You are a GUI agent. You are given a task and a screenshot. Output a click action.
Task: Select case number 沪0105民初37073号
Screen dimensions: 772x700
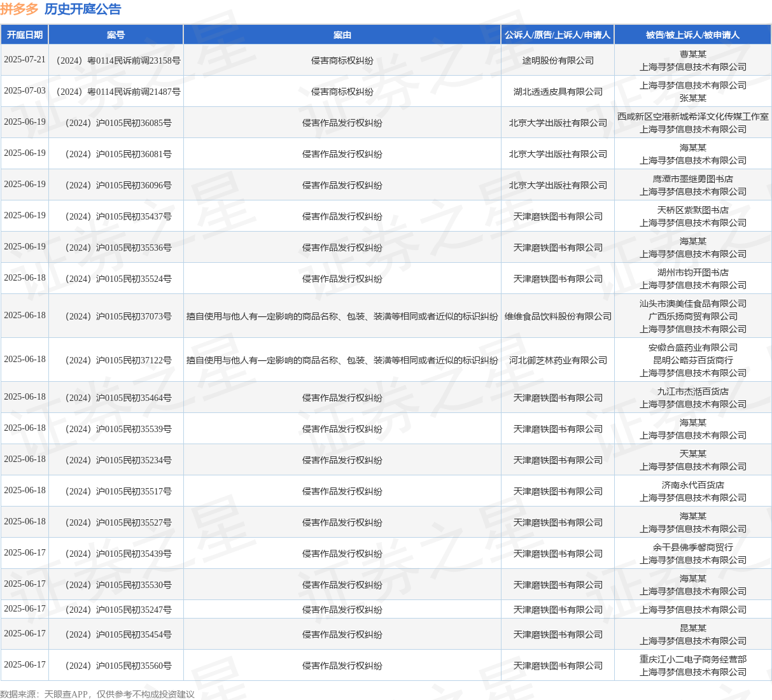click(x=134, y=317)
